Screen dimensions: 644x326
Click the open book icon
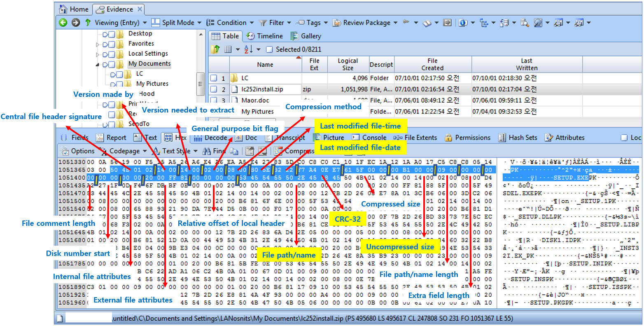tap(427, 23)
